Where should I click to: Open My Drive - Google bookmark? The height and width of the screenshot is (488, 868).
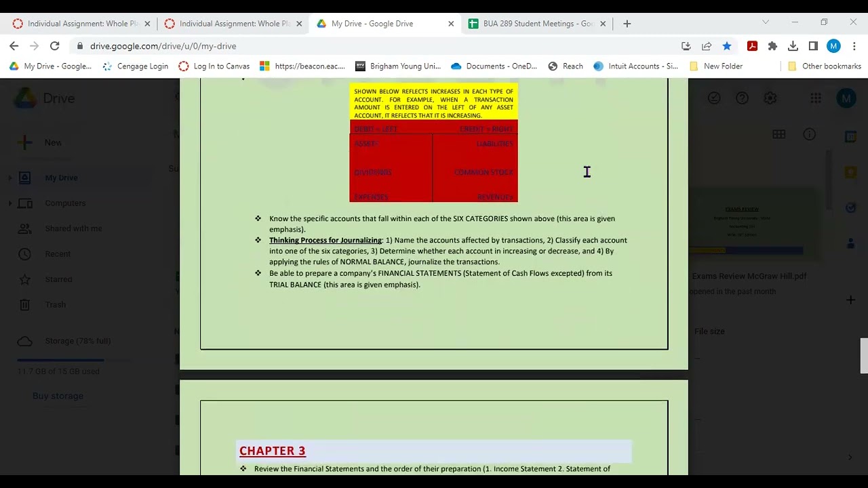point(50,66)
